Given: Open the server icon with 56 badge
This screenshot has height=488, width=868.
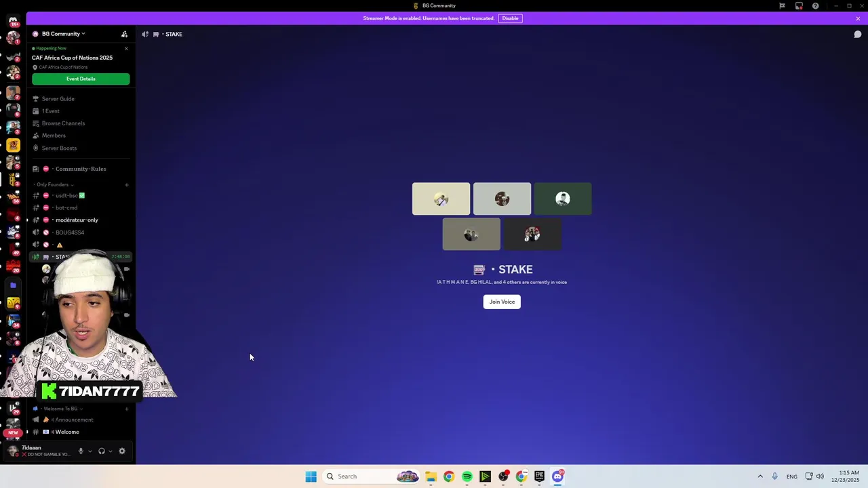Looking at the screenshot, I should pos(13,197).
